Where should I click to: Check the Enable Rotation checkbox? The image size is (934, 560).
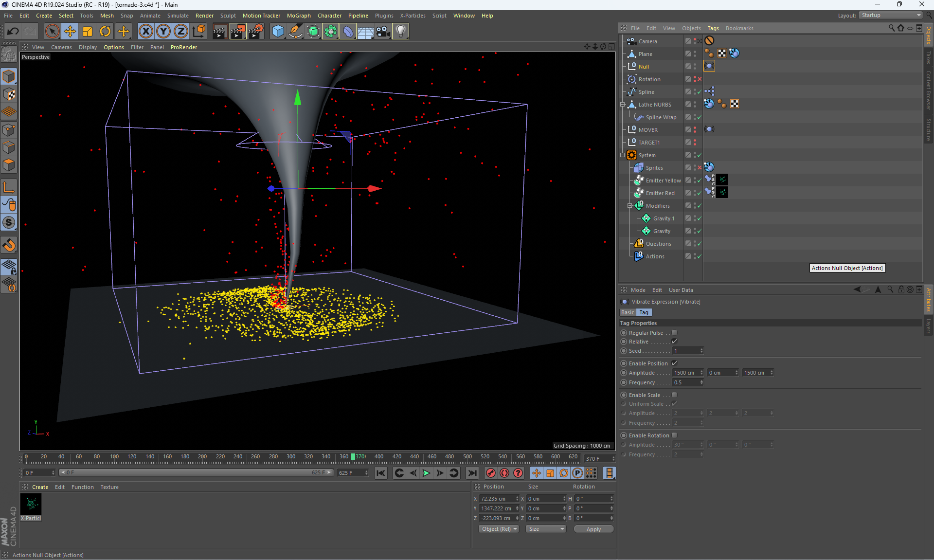pyautogui.click(x=674, y=435)
